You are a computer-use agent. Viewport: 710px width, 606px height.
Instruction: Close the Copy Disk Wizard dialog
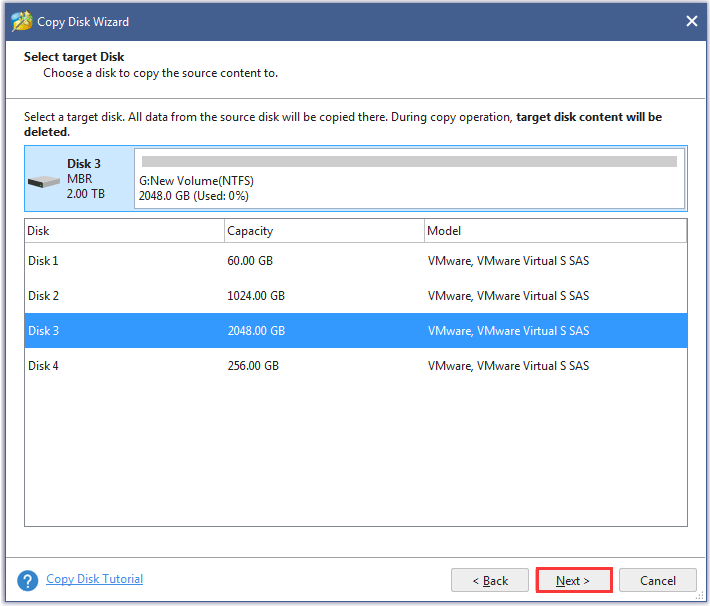click(691, 21)
